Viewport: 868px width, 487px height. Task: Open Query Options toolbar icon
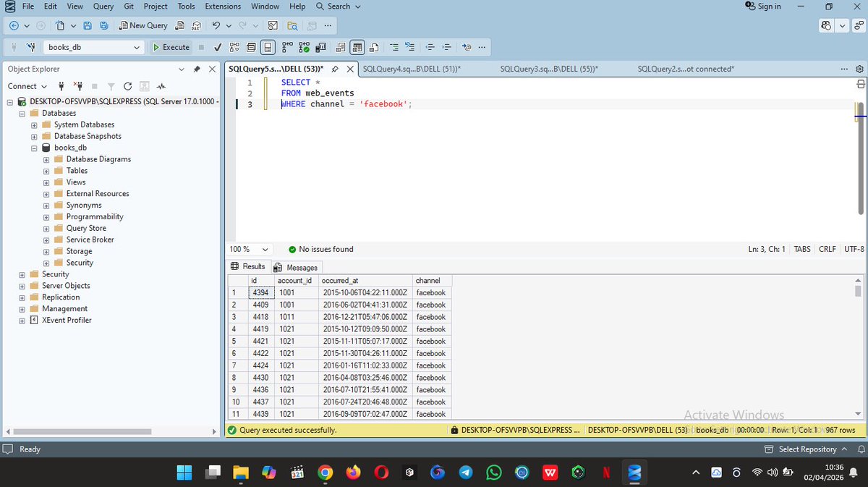click(x=251, y=47)
